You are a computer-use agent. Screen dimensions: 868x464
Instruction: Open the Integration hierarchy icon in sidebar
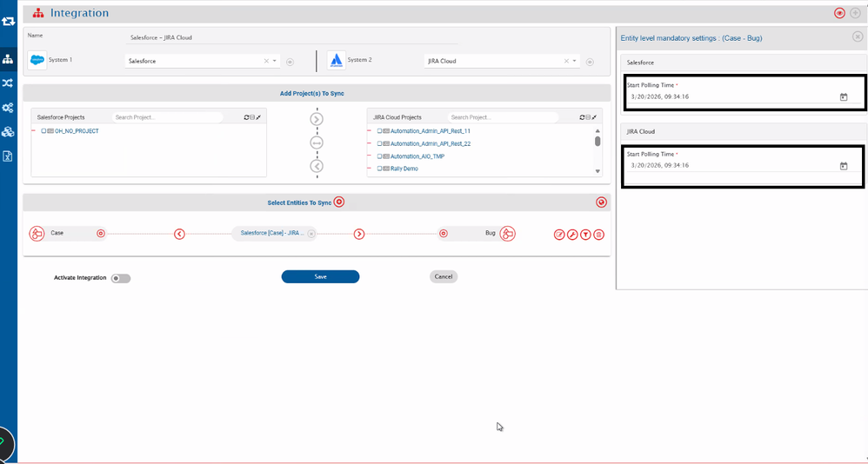coord(8,58)
